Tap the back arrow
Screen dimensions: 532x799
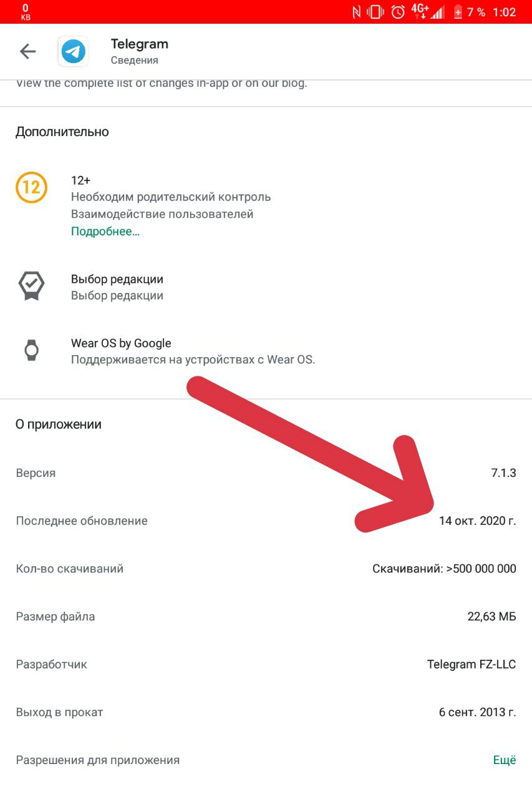(x=28, y=52)
